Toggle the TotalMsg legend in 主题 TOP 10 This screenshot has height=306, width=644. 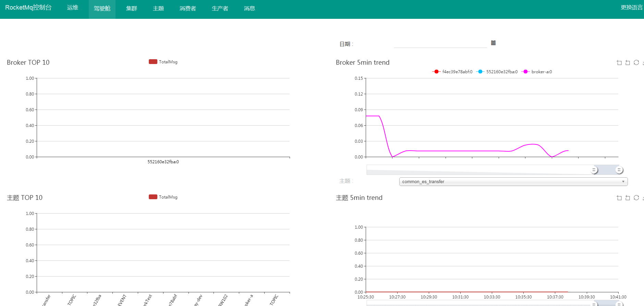(x=163, y=197)
